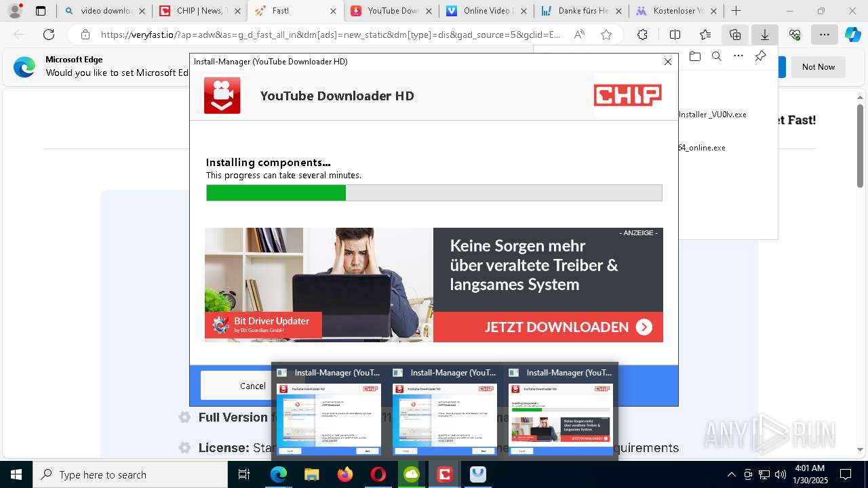
Task: Click the installation progress bar
Action: (x=434, y=192)
